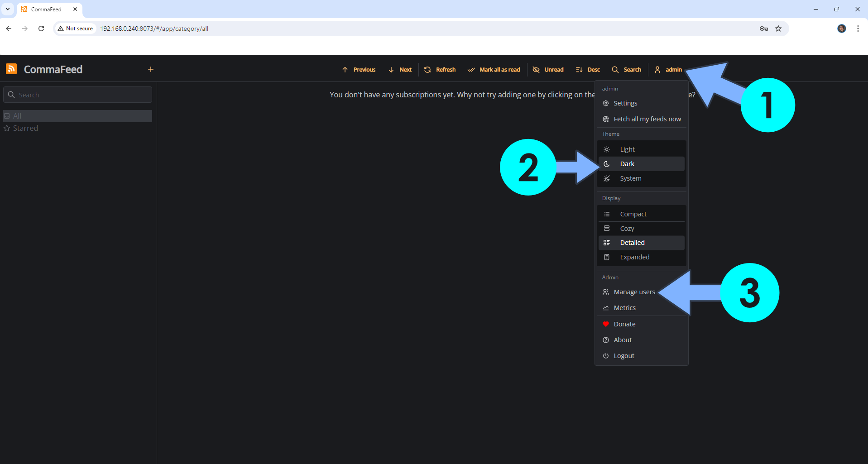This screenshot has height=464, width=868.
Task: Select Compact display mode
Action: pyautogui.click(x=642, y=214)
